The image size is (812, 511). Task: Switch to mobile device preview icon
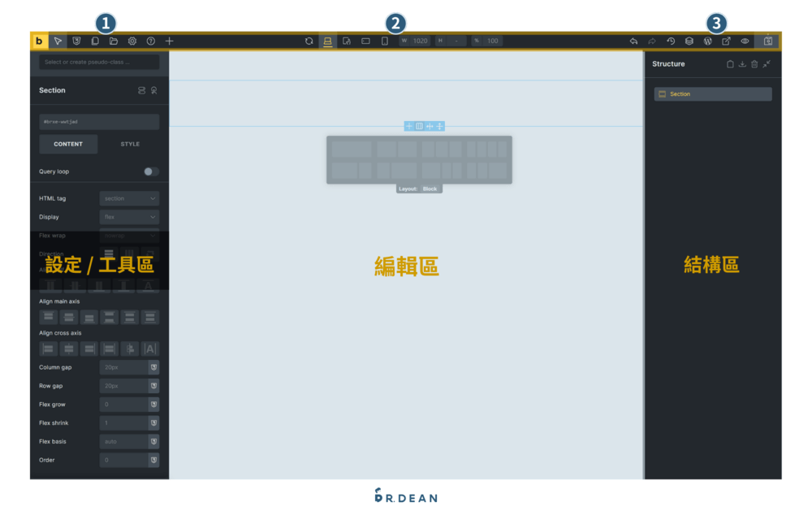pyautogui.click(x=384, y=41)
